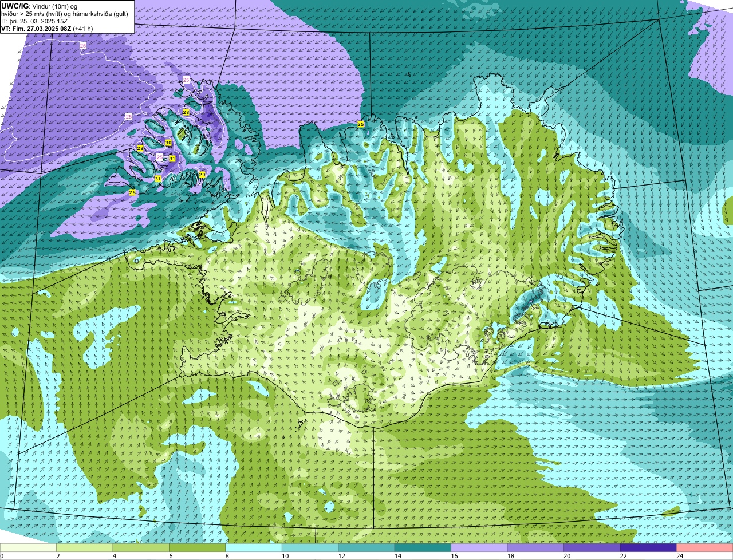733x560 pixels.
Task: Click the legend tick label "0"
Action: 2,556
